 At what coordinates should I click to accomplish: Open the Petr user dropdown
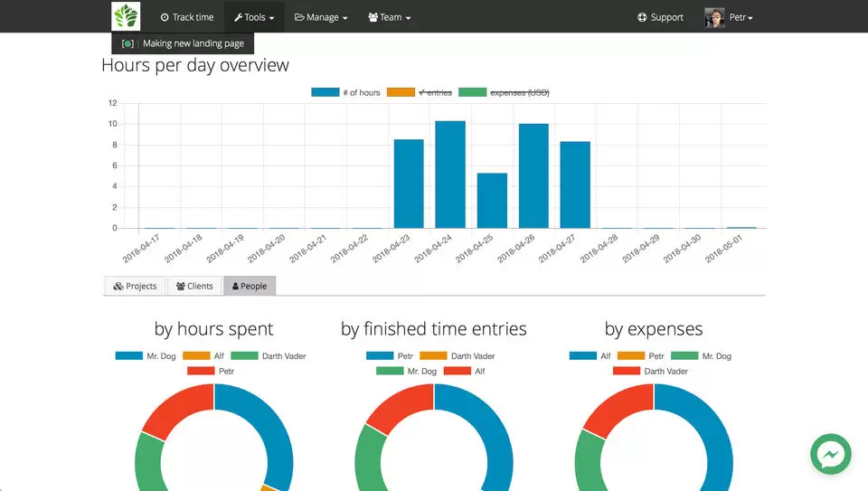click(729, 17)
